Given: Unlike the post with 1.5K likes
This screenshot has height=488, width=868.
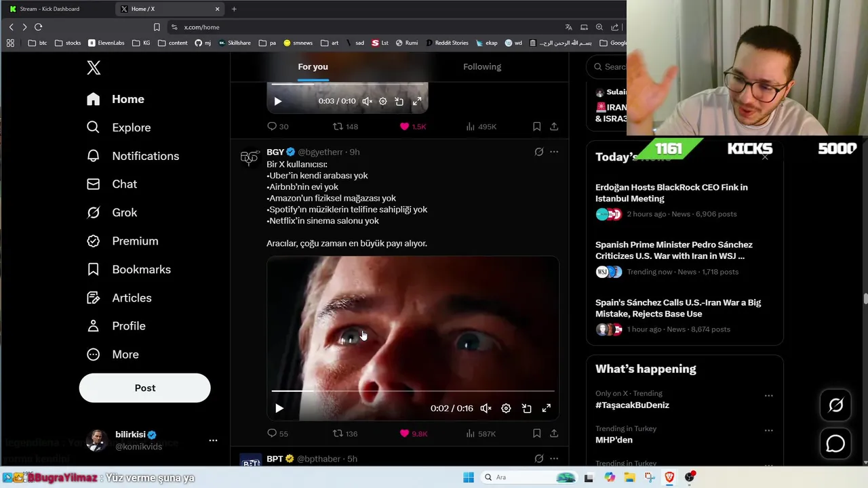Looking at the screenshot, I should point(412,126).
